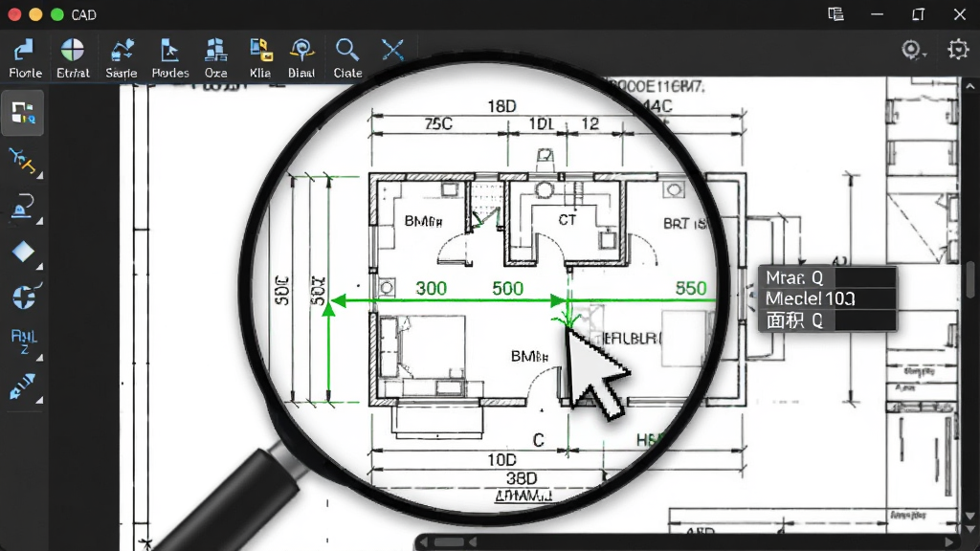Click the vertical scrollbar thumb

971,279
